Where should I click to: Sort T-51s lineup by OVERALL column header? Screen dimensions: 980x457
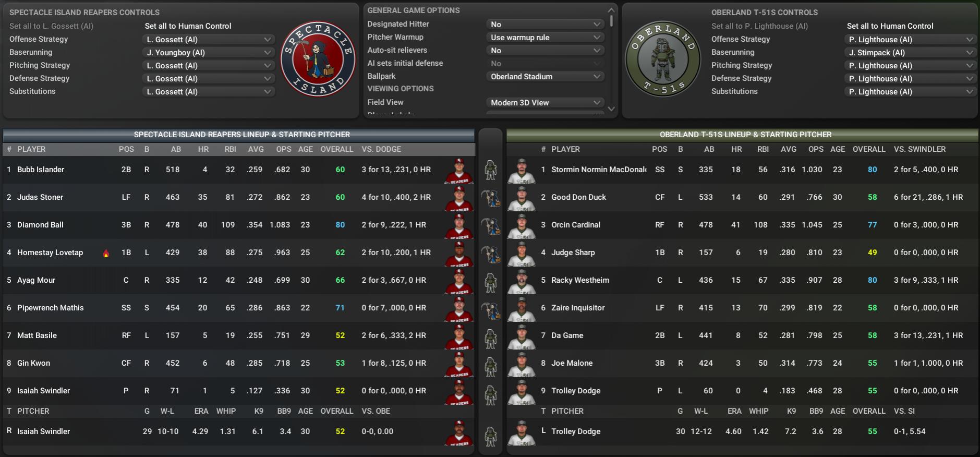869,149
